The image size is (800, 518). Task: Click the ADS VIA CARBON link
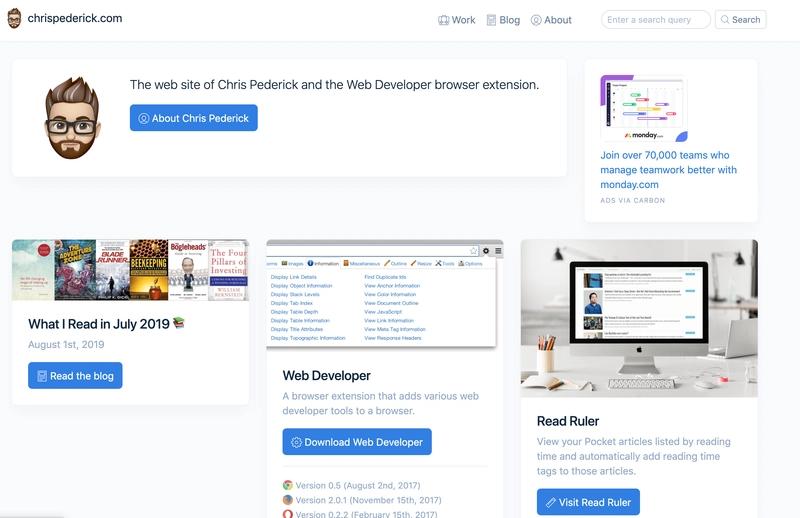point(633,201)
